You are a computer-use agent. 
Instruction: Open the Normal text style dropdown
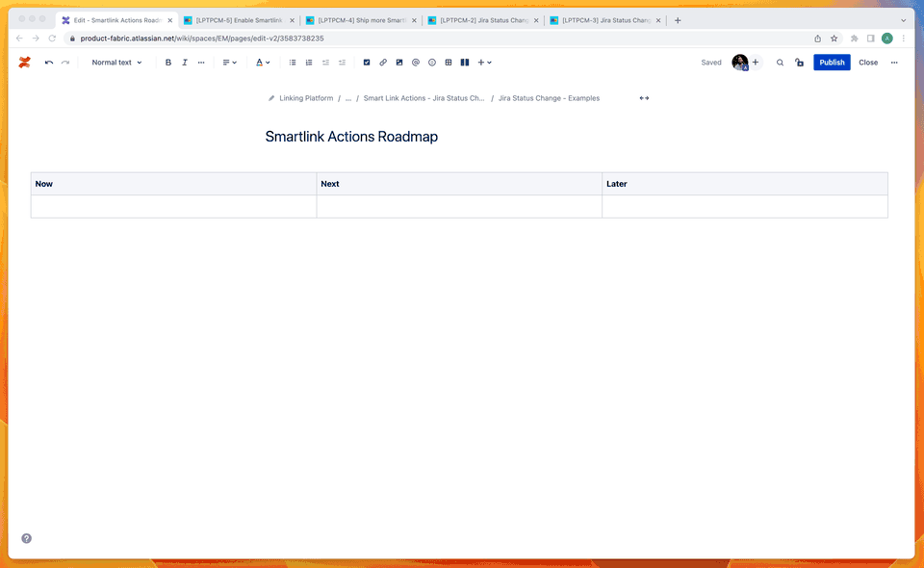click(115, 62)
